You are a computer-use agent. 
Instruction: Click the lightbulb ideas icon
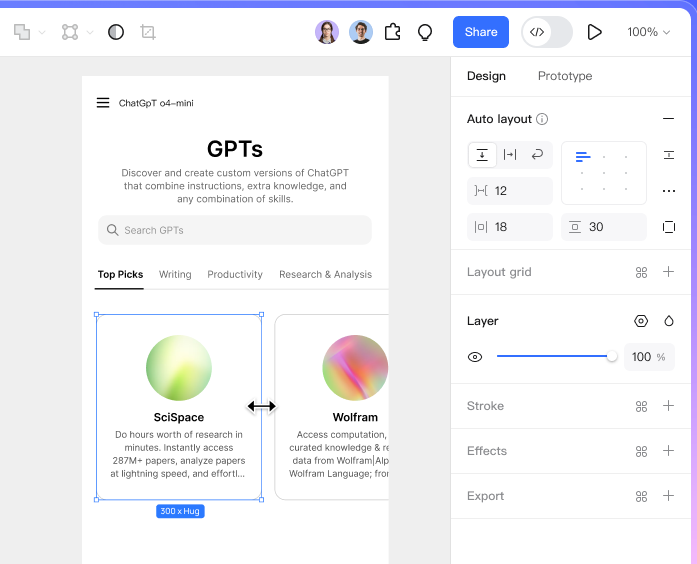(x=425, y=32)
